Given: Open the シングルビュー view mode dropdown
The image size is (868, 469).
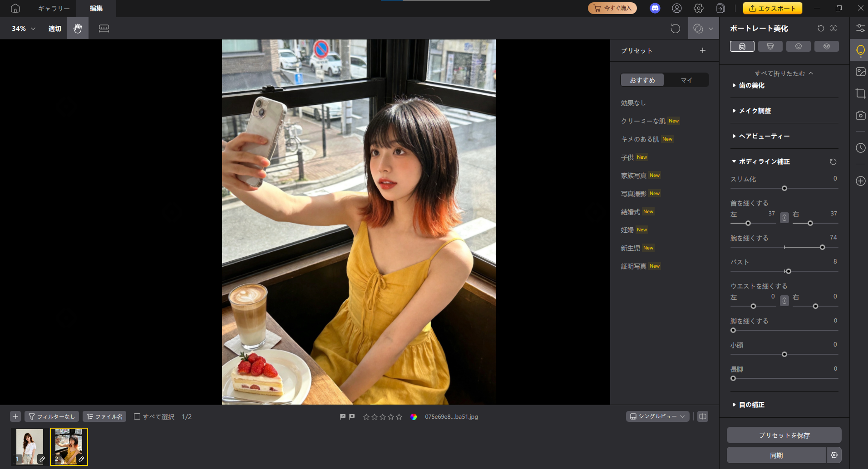Looking at the screenshot, I should (657, 416).
